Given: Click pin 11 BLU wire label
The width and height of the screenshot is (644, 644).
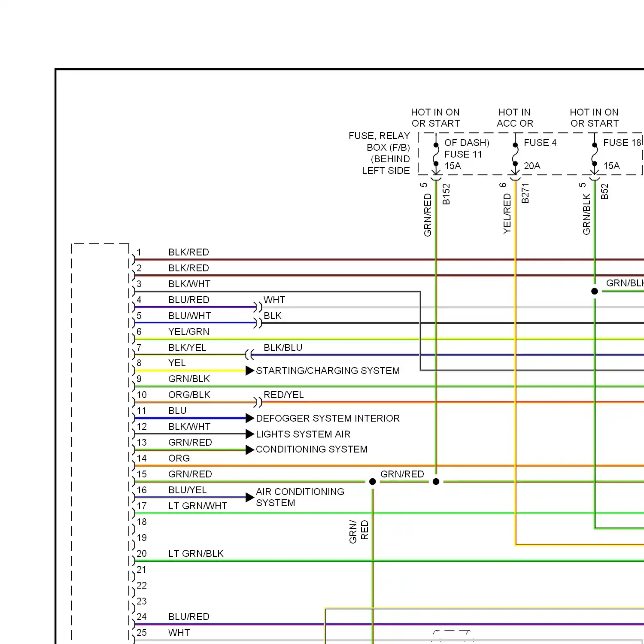Looking at the screenshot, I should (x=177, y=410).
